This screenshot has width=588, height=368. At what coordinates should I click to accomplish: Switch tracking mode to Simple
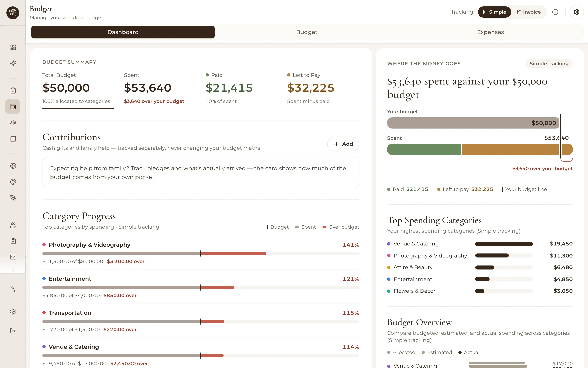(494, 12)
